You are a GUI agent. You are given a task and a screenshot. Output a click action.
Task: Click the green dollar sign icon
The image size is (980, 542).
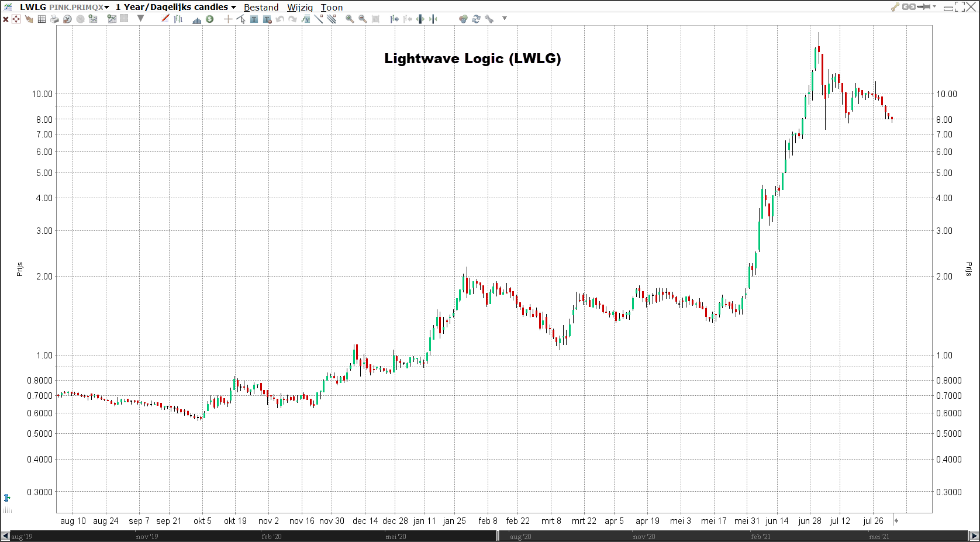point(209,19)
